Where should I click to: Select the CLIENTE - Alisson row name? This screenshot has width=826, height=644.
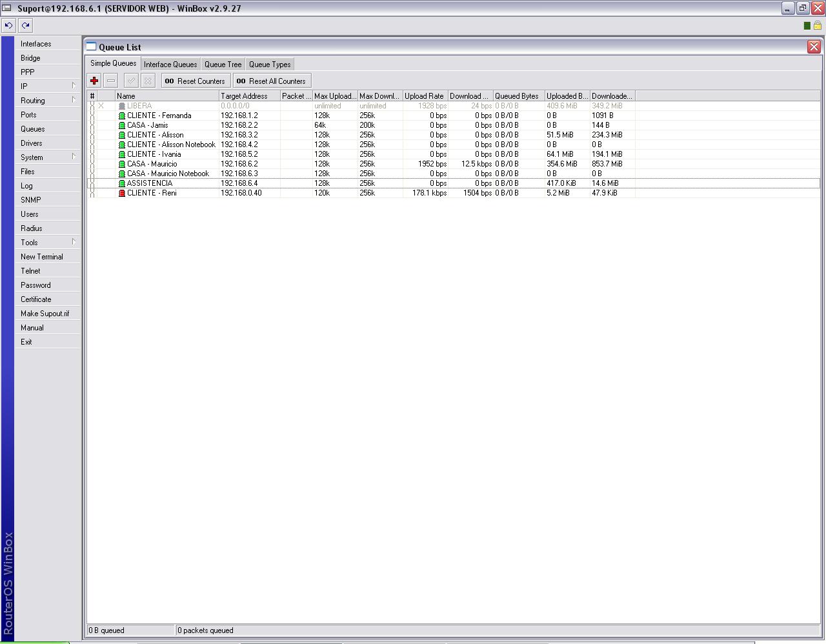coord(155,135)
